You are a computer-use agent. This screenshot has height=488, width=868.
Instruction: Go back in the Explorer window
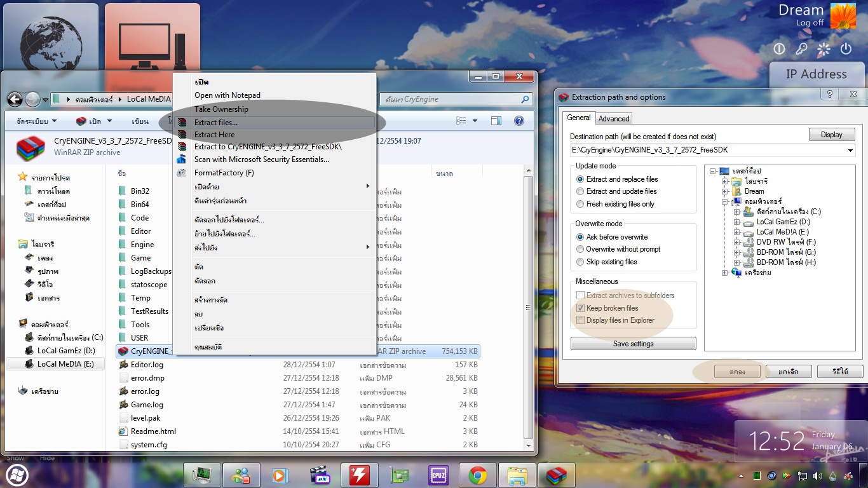(15, 99)
